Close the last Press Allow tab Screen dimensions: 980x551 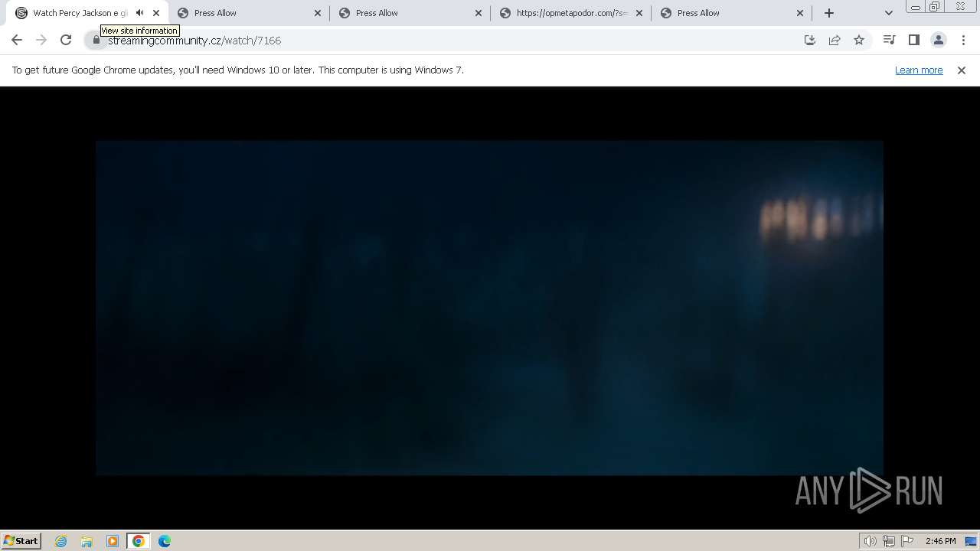pyautogui.click(x=800, y=13)
